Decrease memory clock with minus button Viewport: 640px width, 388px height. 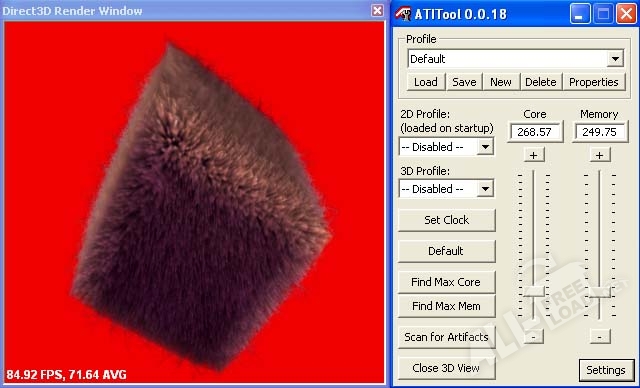600,337
